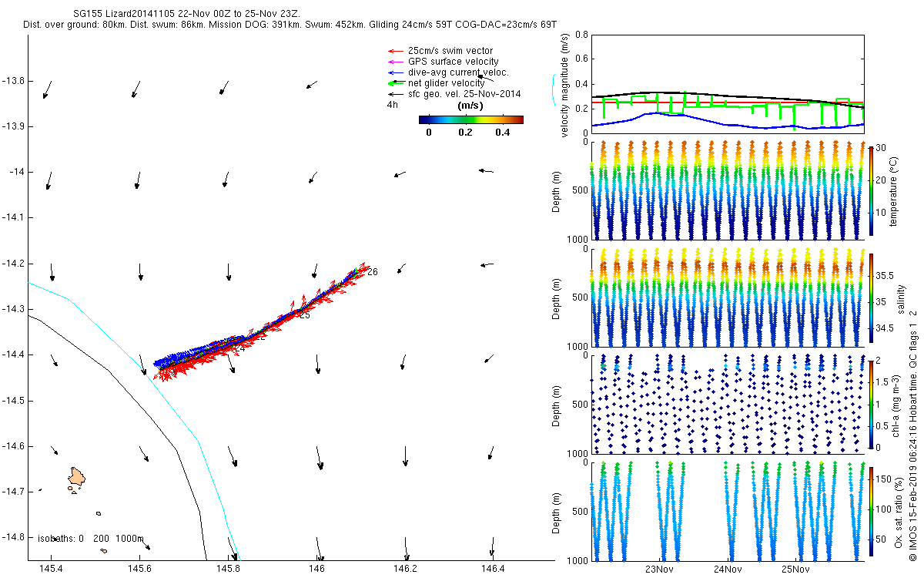Click '0.8' tick on velocity magnitude axis
This screenshot has width=924, height=578.
581,35
